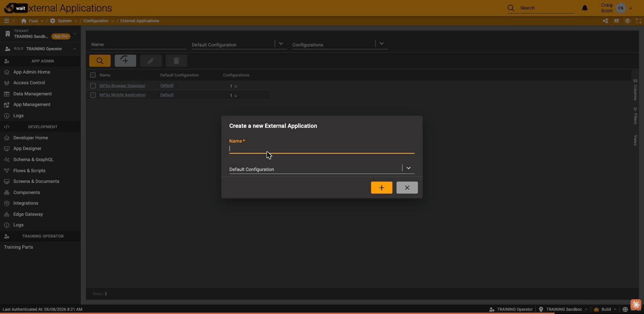The height and width of the screenshot is (314, 644).
Task: Click the App Admin Home house icon
Action: (7, 72)
